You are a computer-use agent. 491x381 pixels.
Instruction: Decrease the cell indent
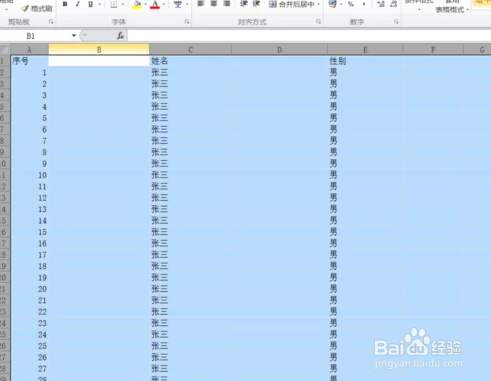pyautogui.click(x=244, y=4)
